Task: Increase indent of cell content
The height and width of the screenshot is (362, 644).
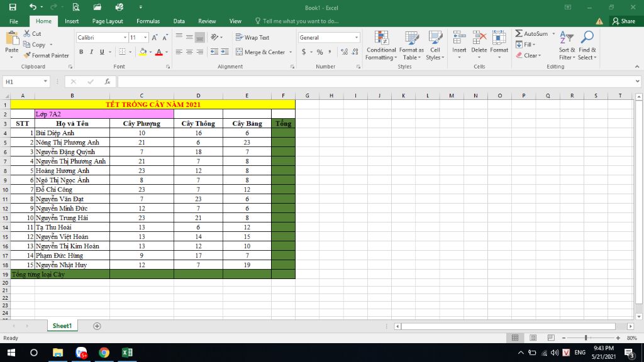Action: coord(225,52)
